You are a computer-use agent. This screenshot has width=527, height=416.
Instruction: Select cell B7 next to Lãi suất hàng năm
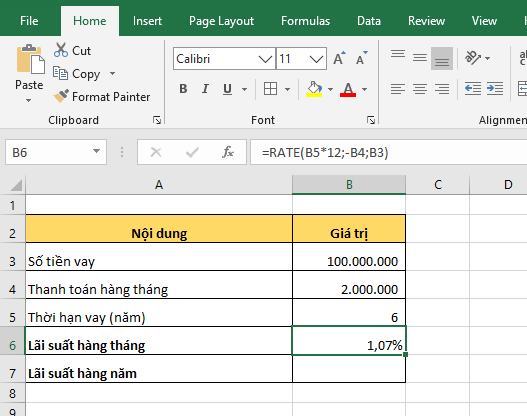[x=349, y=369]
